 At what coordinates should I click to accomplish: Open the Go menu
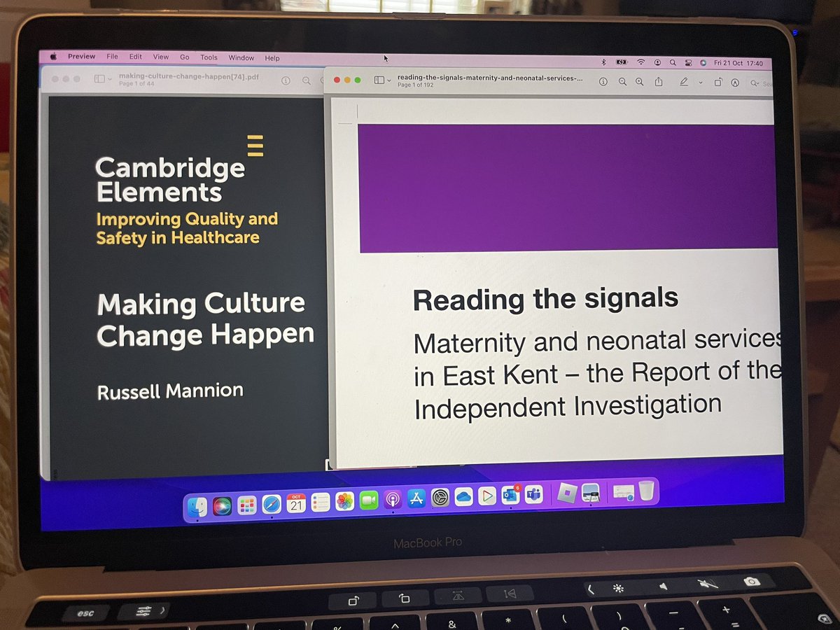185,57
